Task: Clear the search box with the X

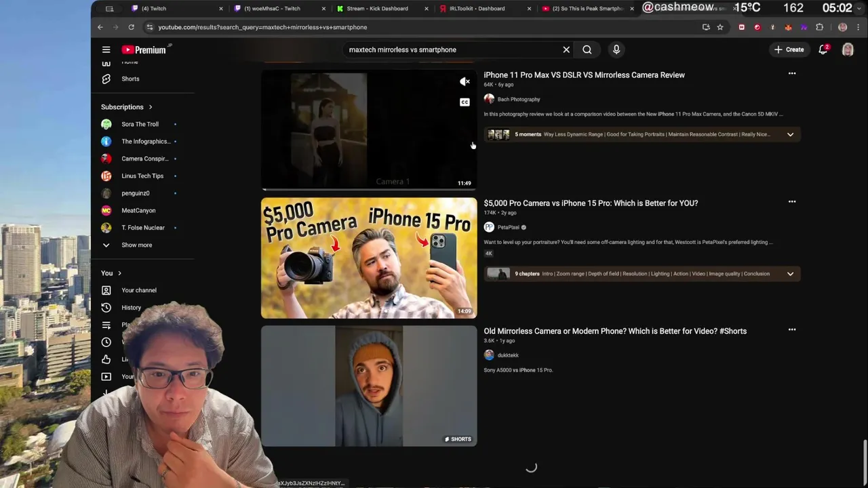Action: click(x=566, y=49)
